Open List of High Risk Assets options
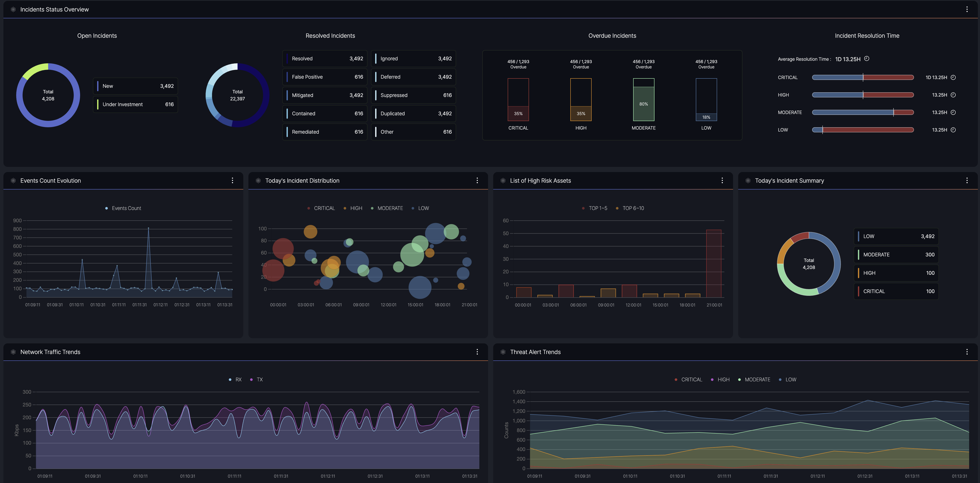The height and width of the screenshot is (483, 980). coord(722,181)
